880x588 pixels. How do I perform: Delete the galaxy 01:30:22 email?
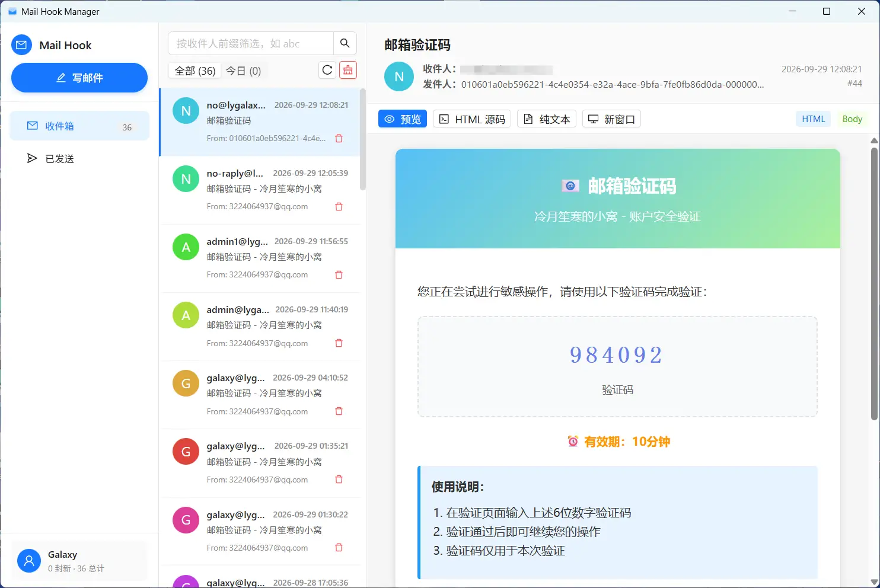pos(339,548)
